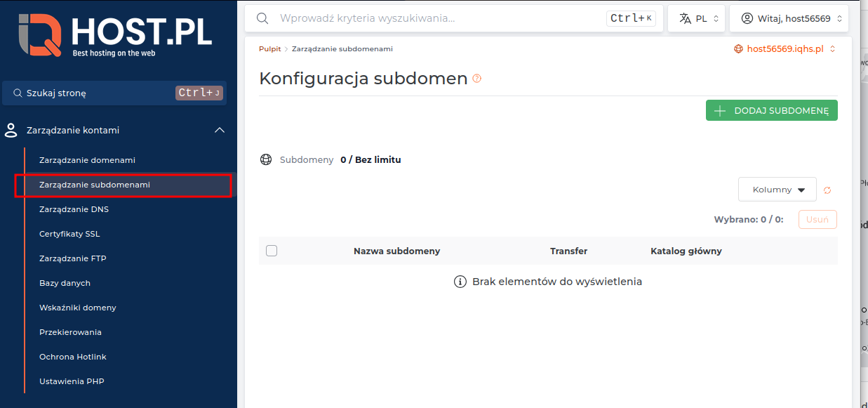Expand the Witaj, host56569 account menu
This screenshot has width=868, height=408.
(x=789, y=18)
